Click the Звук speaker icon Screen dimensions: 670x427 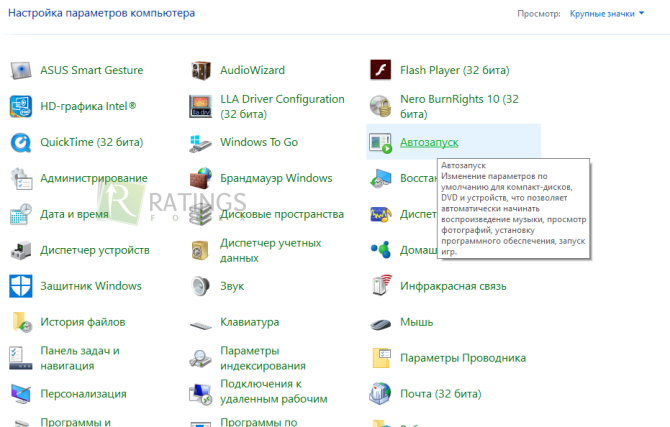(200, 286)
